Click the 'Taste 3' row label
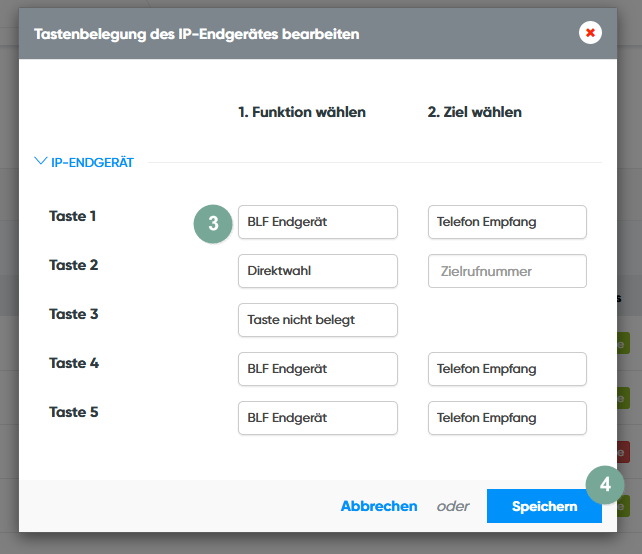Screen dimensions: 642x554 (x=74, y=314)
